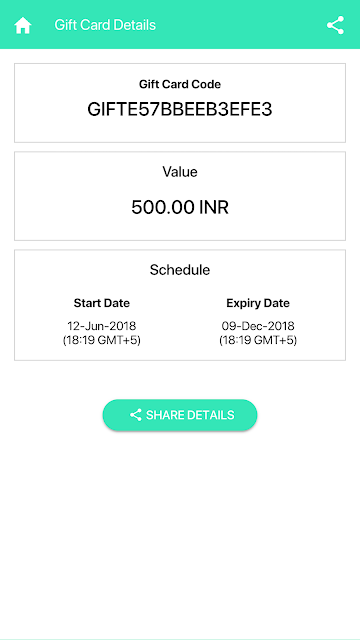Click the Expiry Date label
This screenshot has height=640, width=360.
tap(258, 303)
